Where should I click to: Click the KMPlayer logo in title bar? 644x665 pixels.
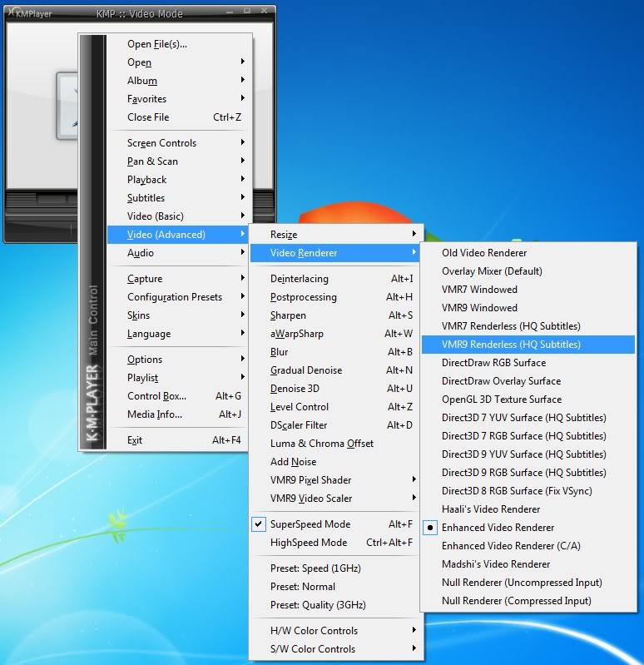pos(29,13)
